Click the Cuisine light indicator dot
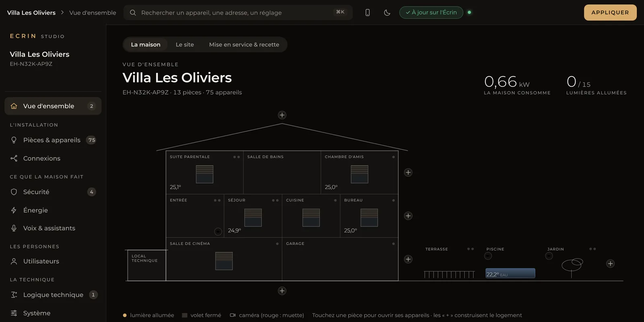644x322 pixels. (335, 200)
